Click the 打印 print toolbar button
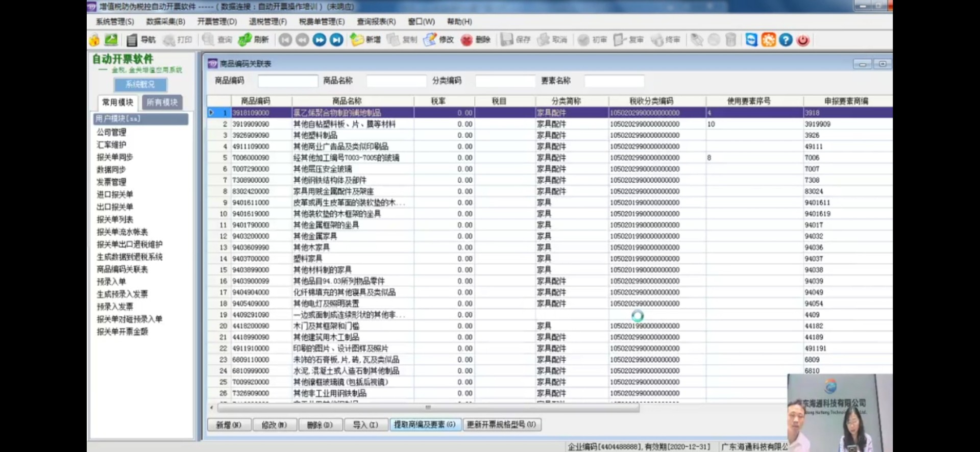The height and width of the screenshot is (452, 980). click(x=178, y=40)
